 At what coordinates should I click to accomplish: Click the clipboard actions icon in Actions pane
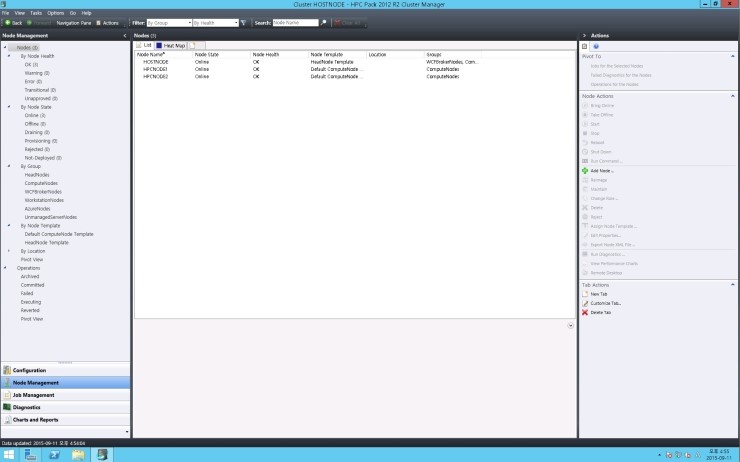[584, 46]
